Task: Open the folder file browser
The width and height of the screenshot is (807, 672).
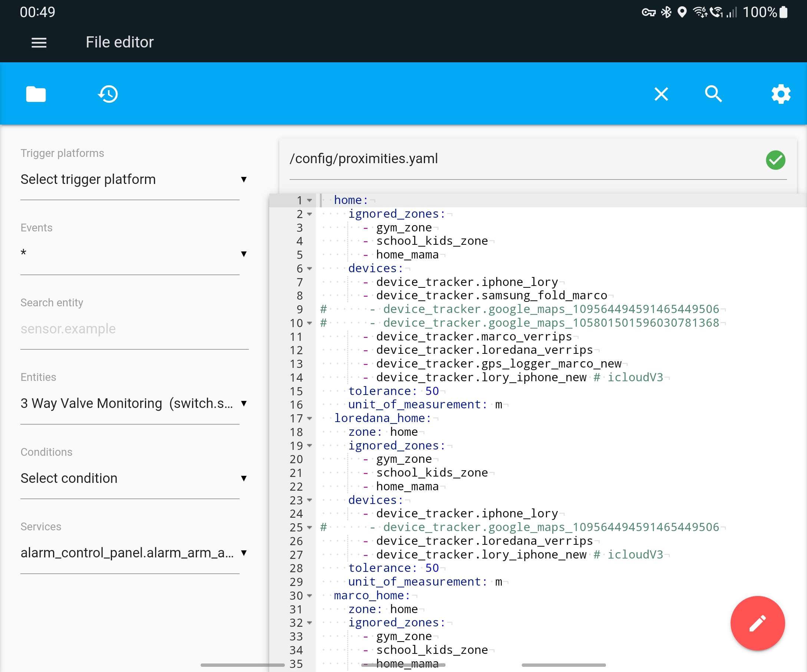Action: pos(36,94)
